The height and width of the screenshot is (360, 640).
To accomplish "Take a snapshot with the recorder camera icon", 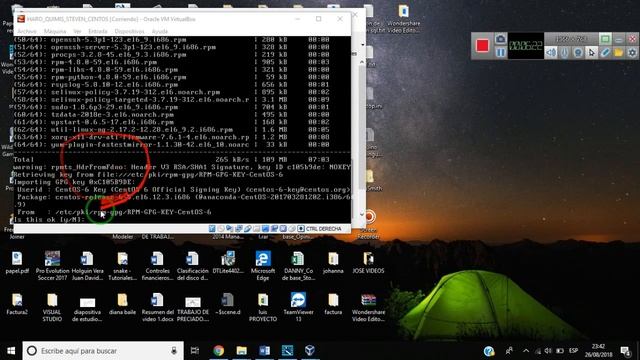I will [501, 39].
